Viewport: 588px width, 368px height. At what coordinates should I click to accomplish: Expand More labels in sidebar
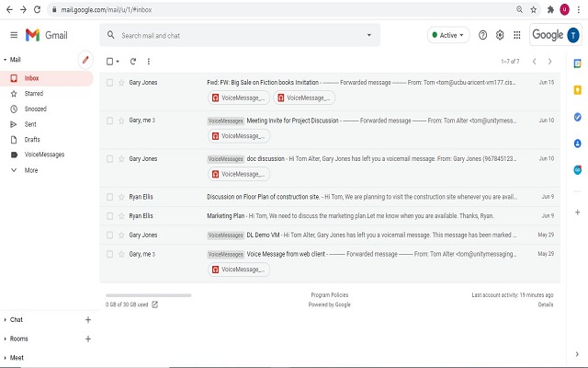coord(31,170)
